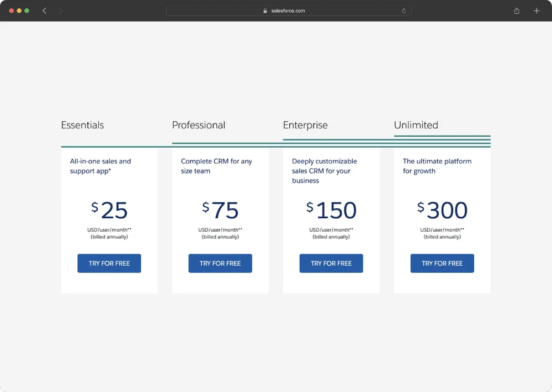The height and width of the screenshot is (392, 552).
Task: Start the Professional $75 plan free trial
Action: pos(220,264)
